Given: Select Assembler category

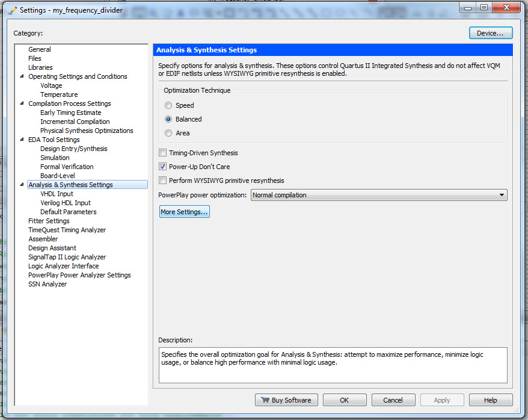Looking at the screenshot, I should coord(43,239).
